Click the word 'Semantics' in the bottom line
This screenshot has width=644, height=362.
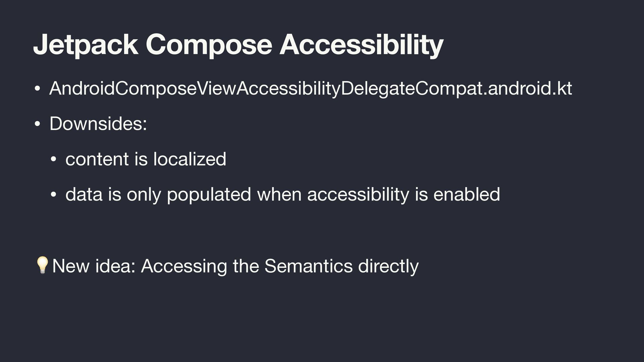point(308,266)
